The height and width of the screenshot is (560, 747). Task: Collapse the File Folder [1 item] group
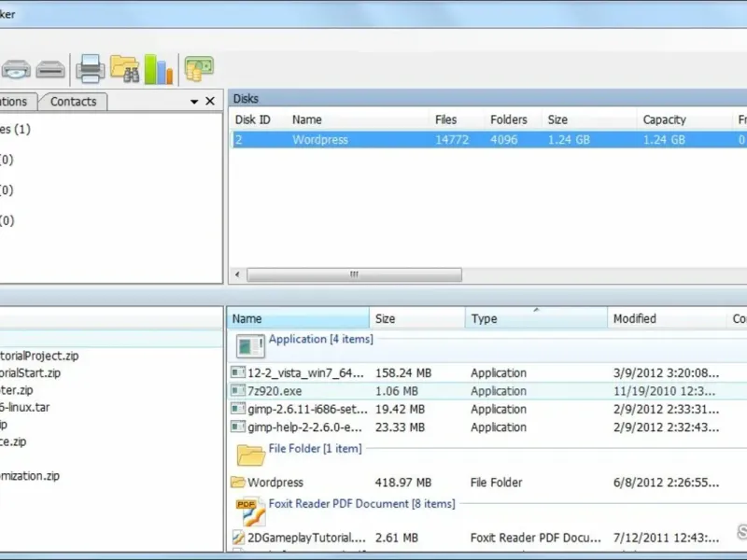point(315,449)
